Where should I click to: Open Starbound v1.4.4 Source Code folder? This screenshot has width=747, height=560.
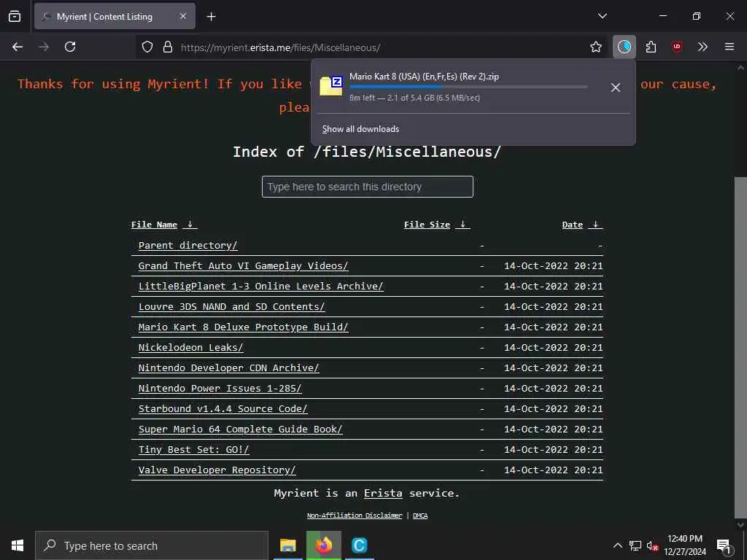click(x=222, y=409)
